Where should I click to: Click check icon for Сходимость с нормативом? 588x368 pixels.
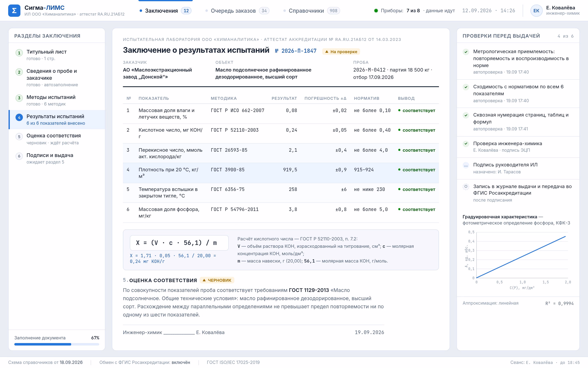pyautogui.click(x=466, y=87)
